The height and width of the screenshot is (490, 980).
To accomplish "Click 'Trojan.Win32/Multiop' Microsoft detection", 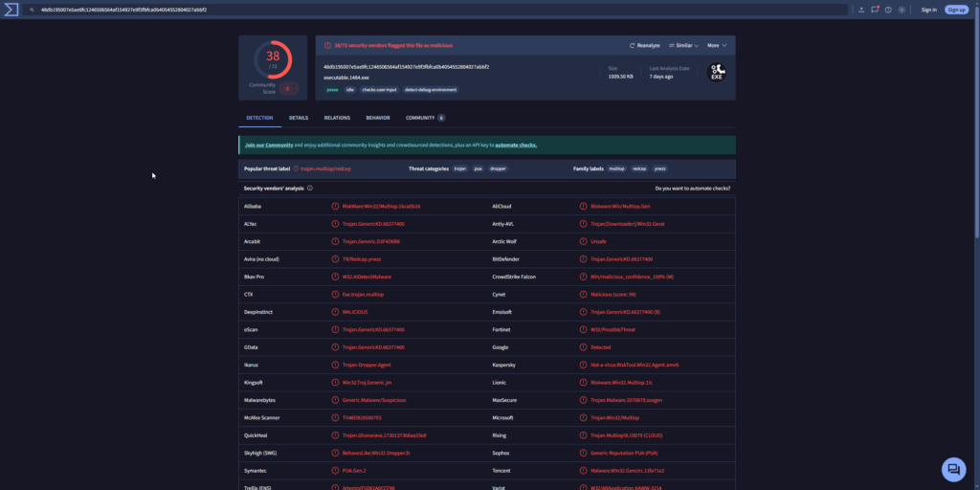I will pyautogui.click(x=615, y=417).
